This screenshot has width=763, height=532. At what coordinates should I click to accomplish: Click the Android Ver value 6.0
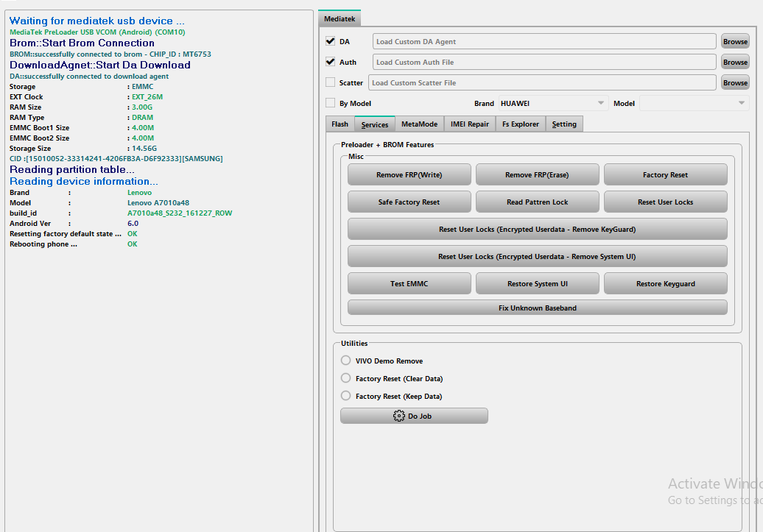pyautogui.click(x=133, y=223)
